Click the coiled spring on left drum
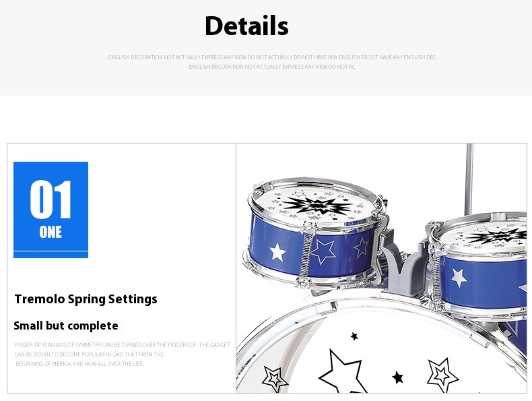This screenshot has height=401, width=532. click(x=305, y=253)
